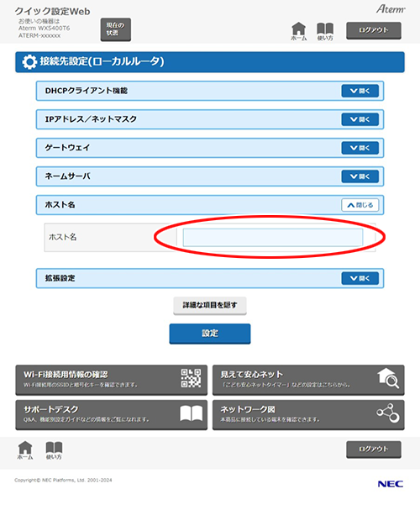Expand the DHCPクライアント機能 section
The image size is (420, 510).
click(360, 91)
